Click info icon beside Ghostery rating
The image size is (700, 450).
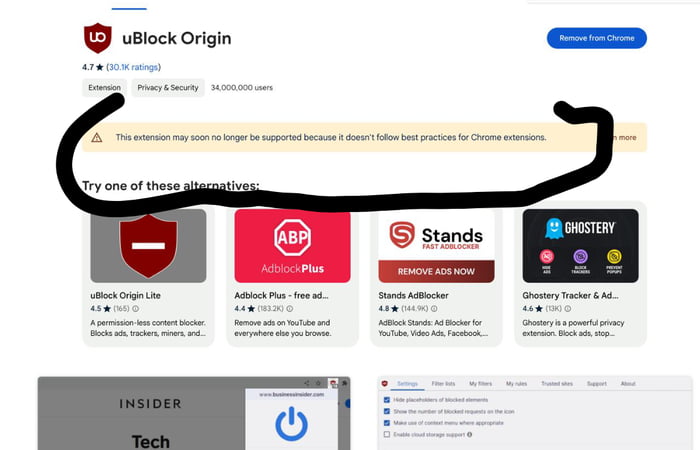pos(567,308)
